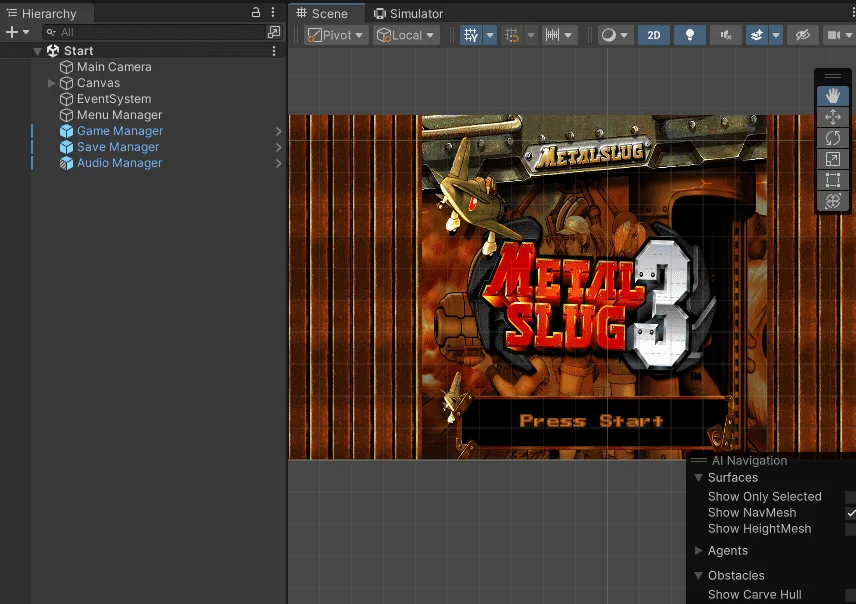
Task: Expand the Agents section
Action: (698, 550)
